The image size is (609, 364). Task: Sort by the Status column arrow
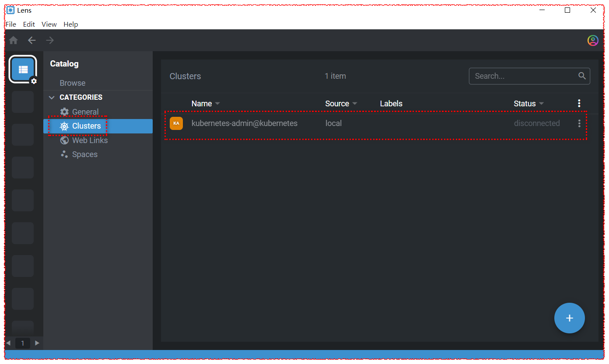[542, 104]
